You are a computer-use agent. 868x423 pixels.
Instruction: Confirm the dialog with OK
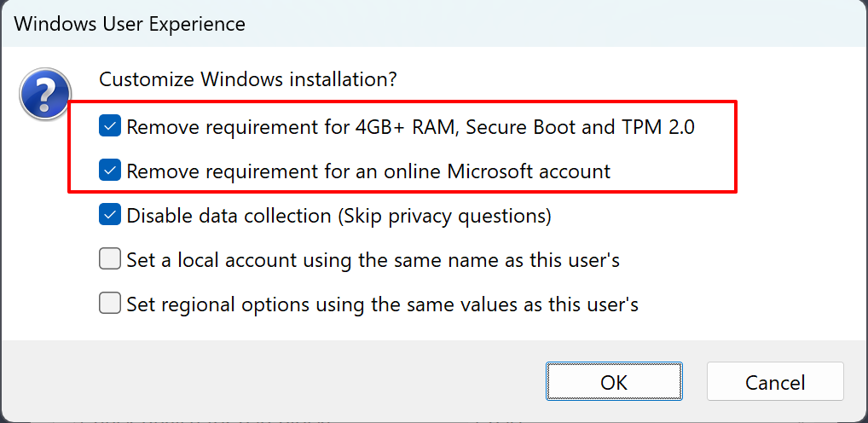(614, 383)
